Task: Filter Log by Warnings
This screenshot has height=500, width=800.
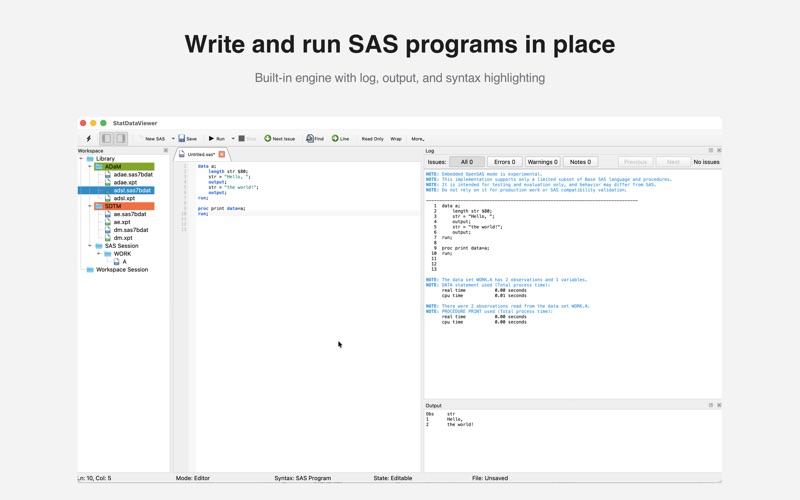Action: coord(542,162)
